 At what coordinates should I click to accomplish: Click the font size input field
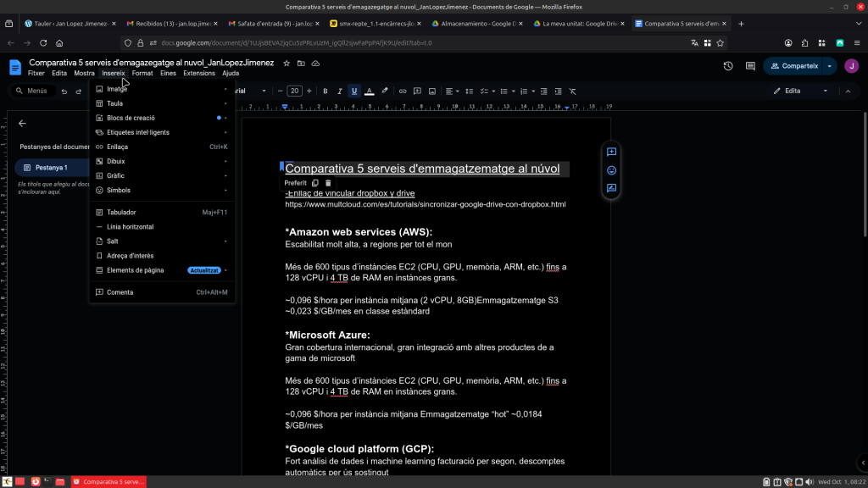pos(294,91)
